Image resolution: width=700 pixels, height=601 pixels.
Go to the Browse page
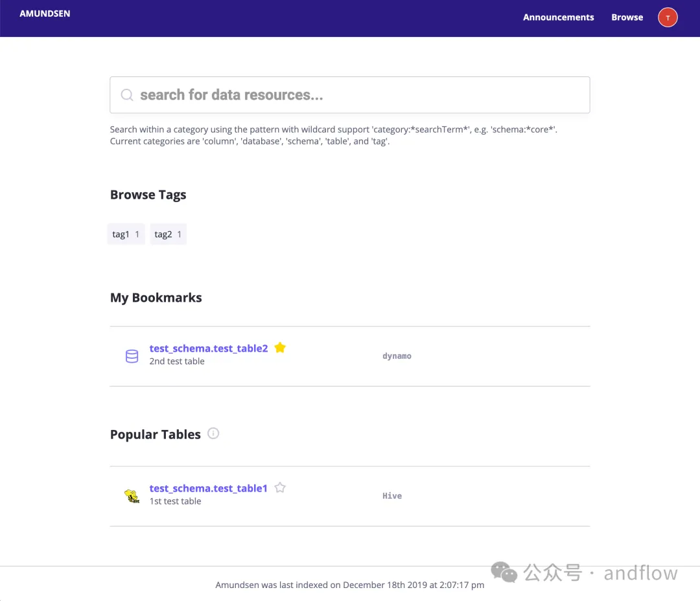(627, 17)
